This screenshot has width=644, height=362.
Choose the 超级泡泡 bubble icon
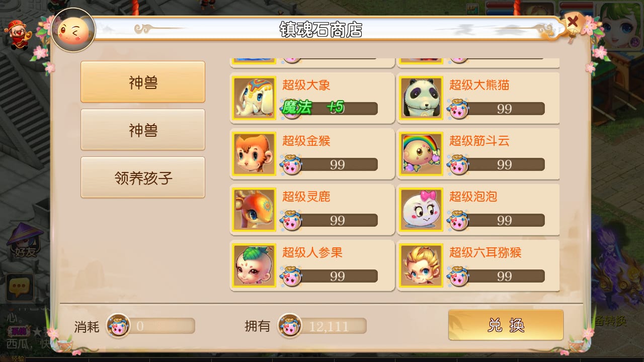pyautogui.click(x=421, y=210)
